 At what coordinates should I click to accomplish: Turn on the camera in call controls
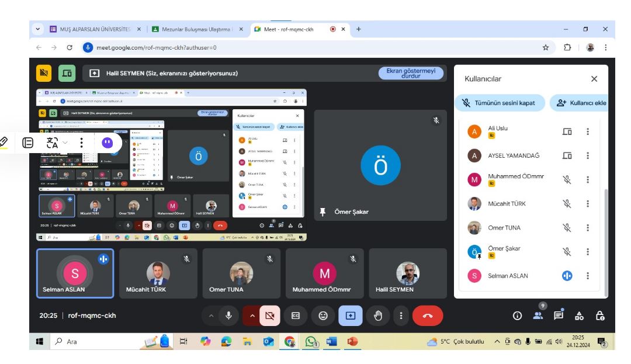(270, 316)
